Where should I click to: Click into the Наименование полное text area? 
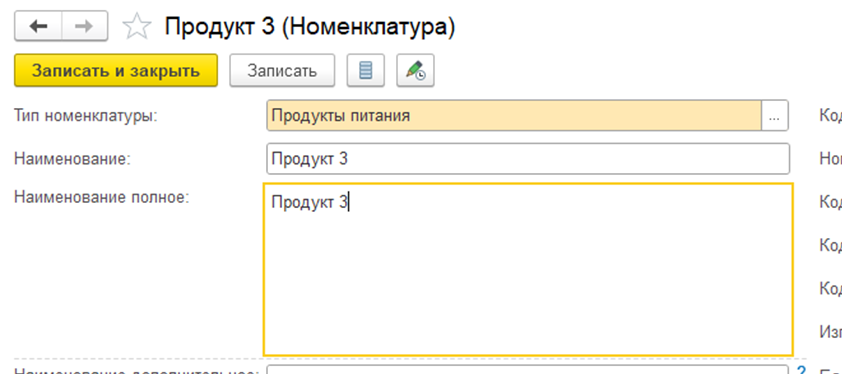tap(528, 269)
